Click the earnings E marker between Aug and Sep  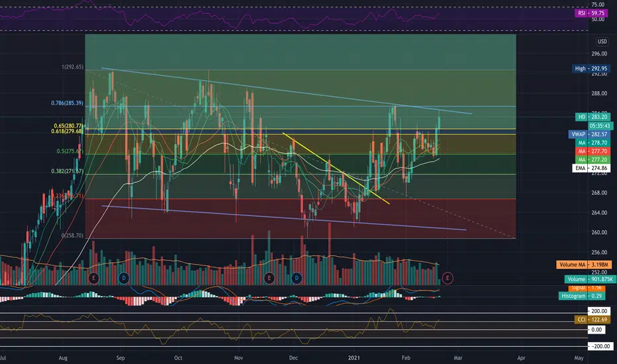point(93,278)
